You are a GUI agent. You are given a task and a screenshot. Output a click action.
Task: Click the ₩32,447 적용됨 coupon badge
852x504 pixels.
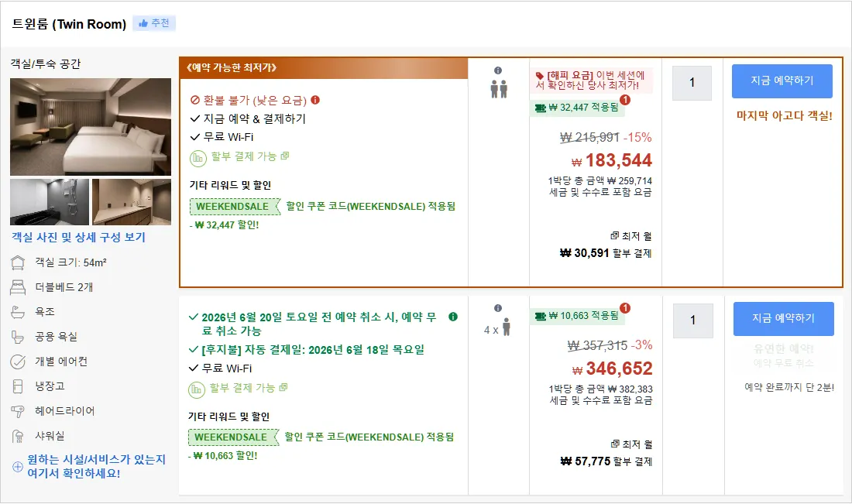[577, 108]
